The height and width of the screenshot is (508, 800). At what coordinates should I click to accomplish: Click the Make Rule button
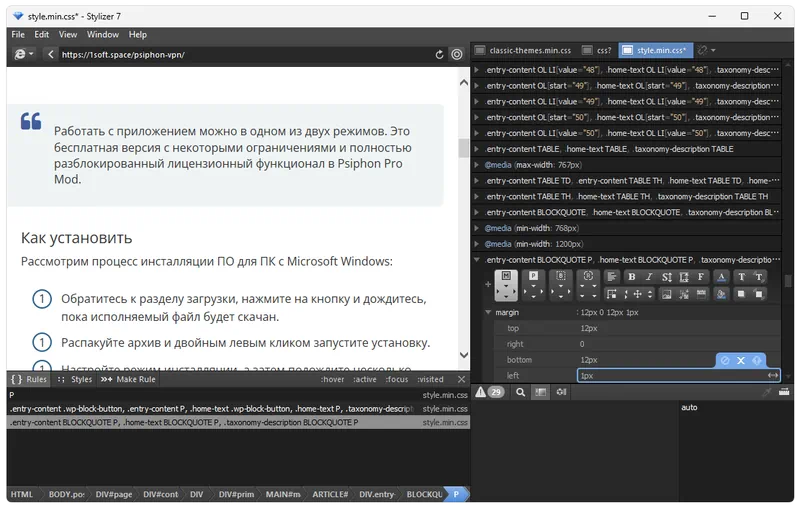coord(128,379)
